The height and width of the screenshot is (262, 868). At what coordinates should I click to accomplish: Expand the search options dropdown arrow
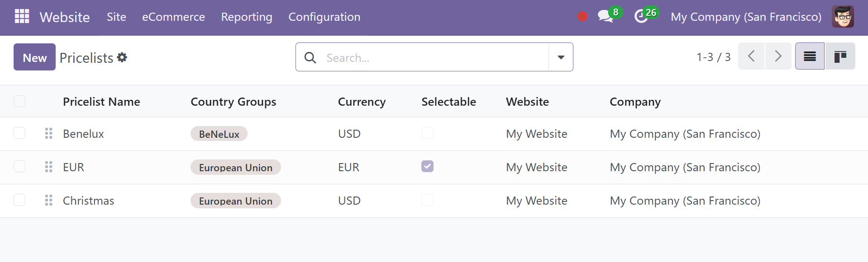point(561,57)
